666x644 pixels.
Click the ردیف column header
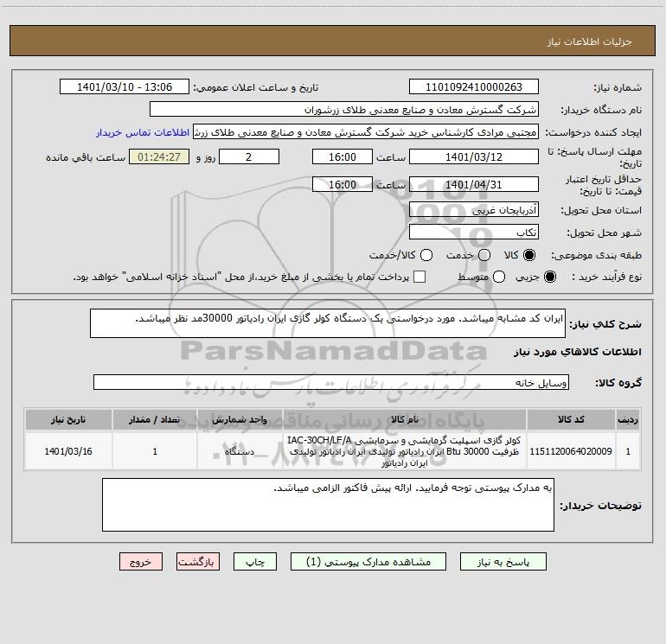[x=628, y=419]
